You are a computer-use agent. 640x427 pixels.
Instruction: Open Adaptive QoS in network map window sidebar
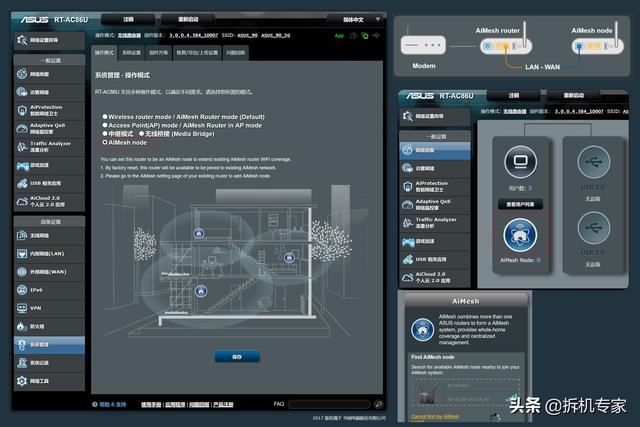point(434,205)
